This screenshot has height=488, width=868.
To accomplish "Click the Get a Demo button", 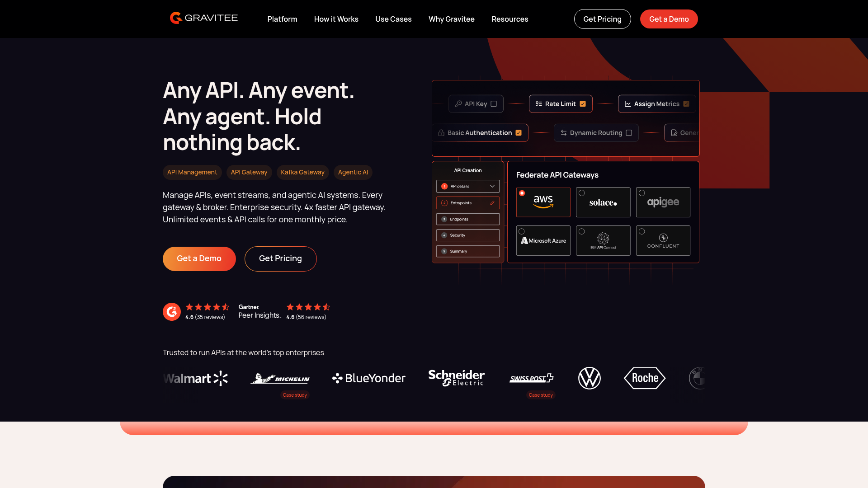I will [669, 19].
